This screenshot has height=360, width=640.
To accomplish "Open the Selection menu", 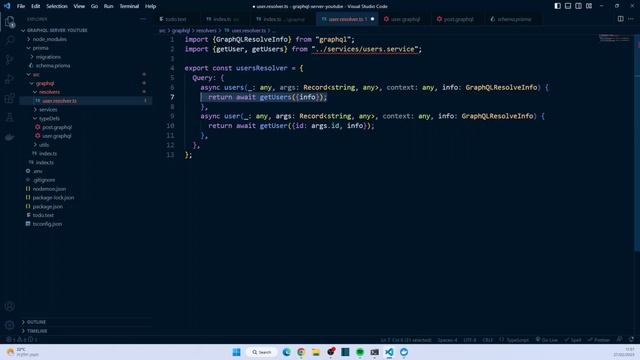I will 57,6.
